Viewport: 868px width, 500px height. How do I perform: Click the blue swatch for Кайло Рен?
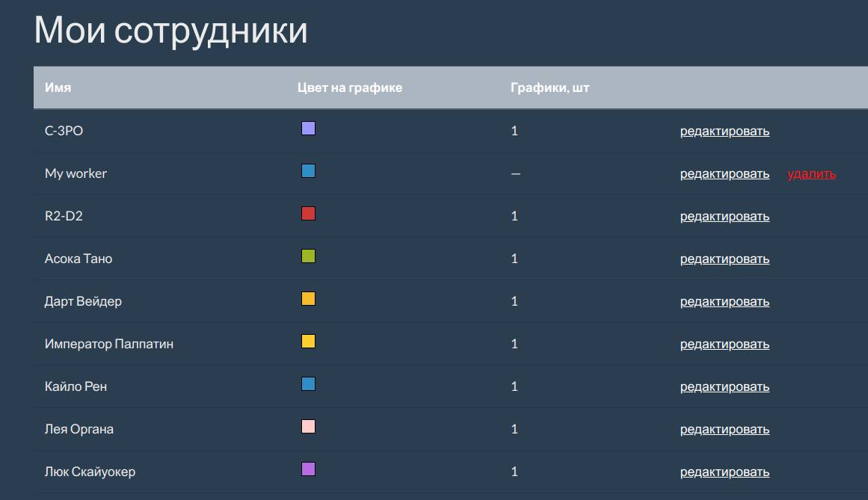pos(308,384)
